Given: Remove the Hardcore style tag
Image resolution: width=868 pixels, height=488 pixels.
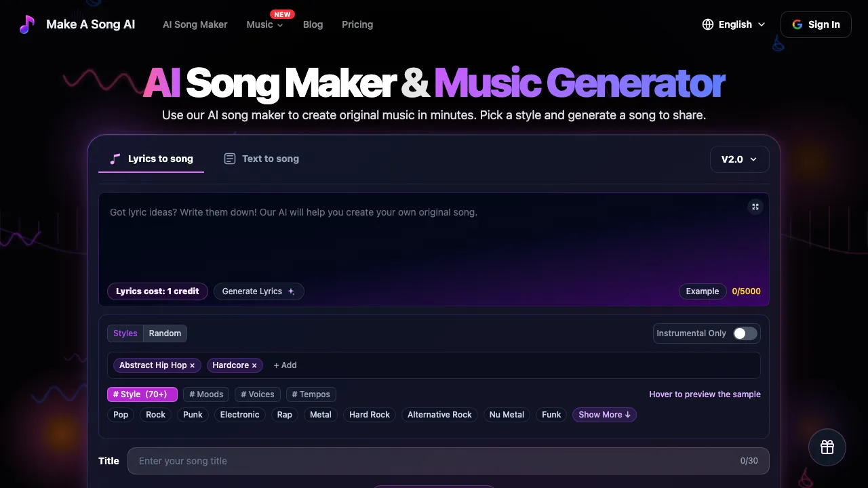Looking at the screenshot, I should point(254,365).
